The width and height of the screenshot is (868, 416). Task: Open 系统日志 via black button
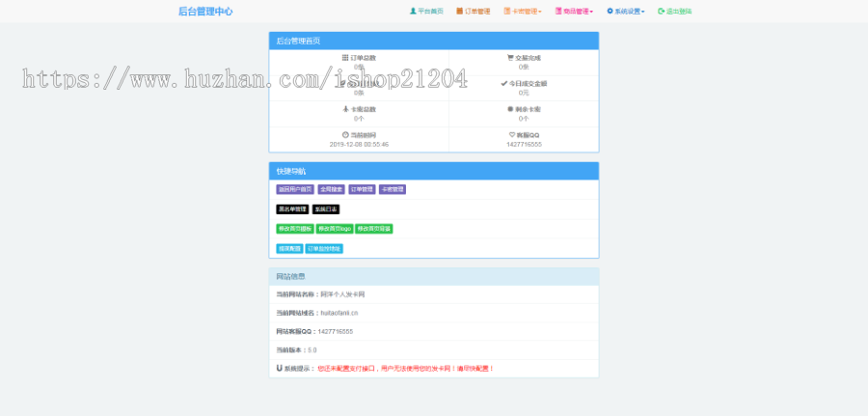pos(326,209)
